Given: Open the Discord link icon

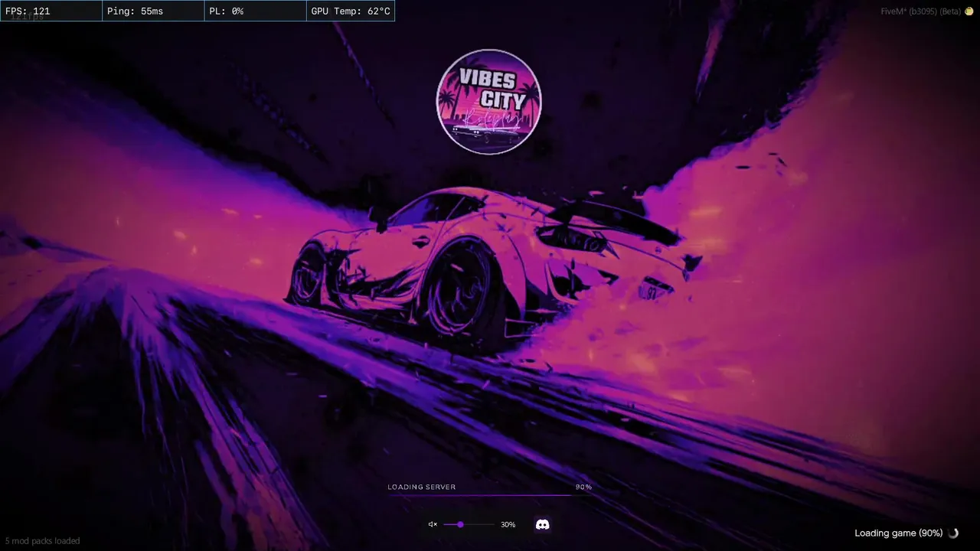Looking at the screenshot, I should click(x=542, y=524).
